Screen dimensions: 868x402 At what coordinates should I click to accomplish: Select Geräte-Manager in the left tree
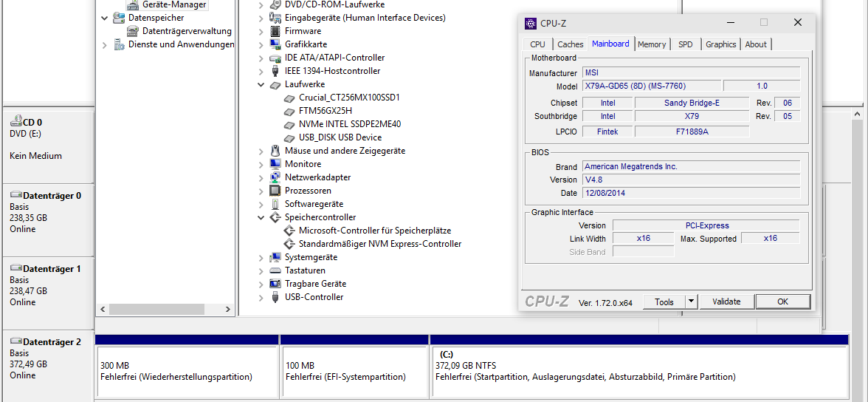tap(174, 4)
